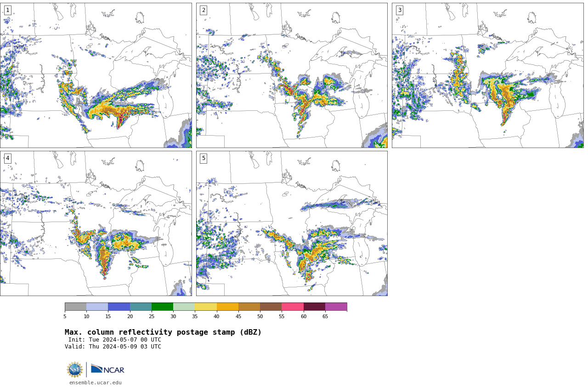Click the yellow 35-40 dBZ swatch
The image size is (588, 388).
(206, 307)
